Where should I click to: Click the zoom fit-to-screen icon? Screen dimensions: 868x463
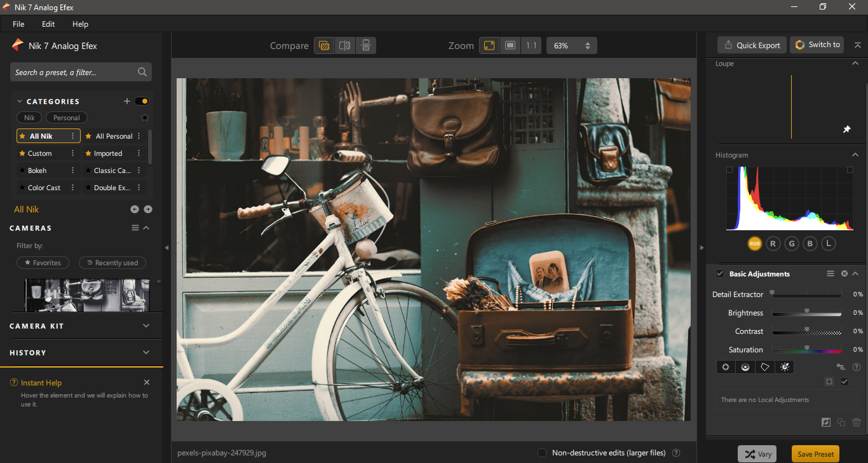click(489, 46)
